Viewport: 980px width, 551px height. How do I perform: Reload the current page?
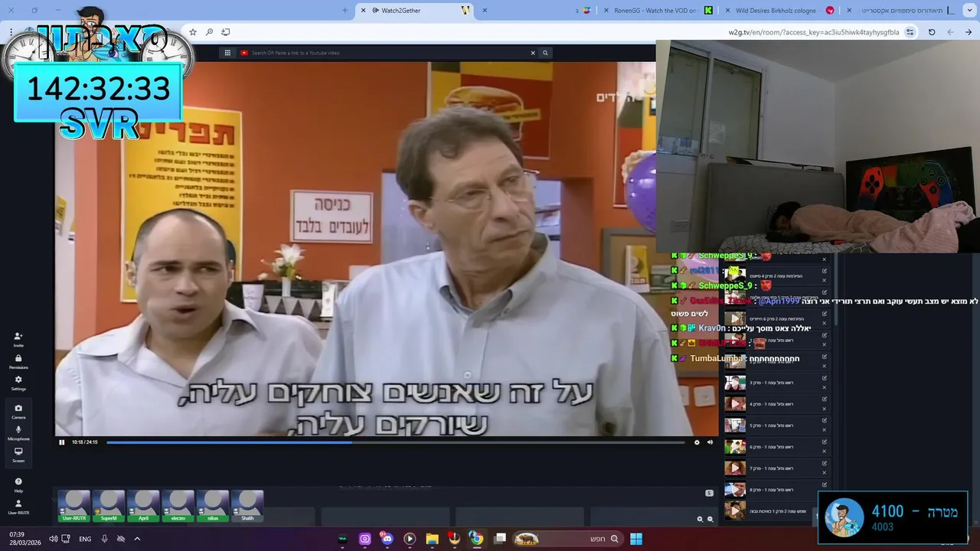pos(932,32)
